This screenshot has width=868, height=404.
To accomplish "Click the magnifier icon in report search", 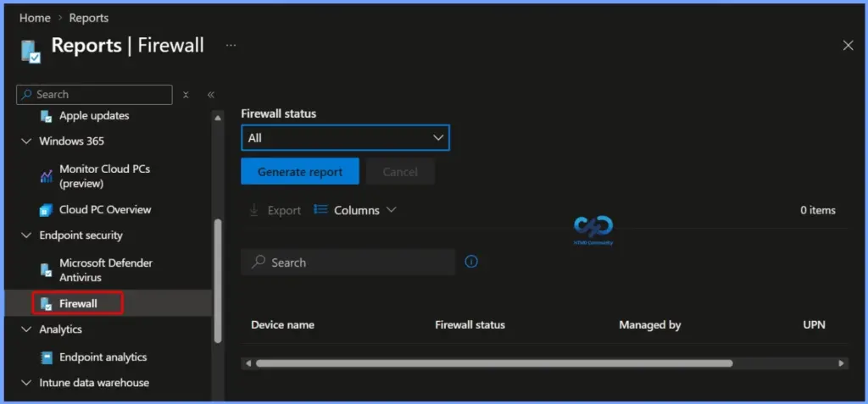I will point(258,262).
